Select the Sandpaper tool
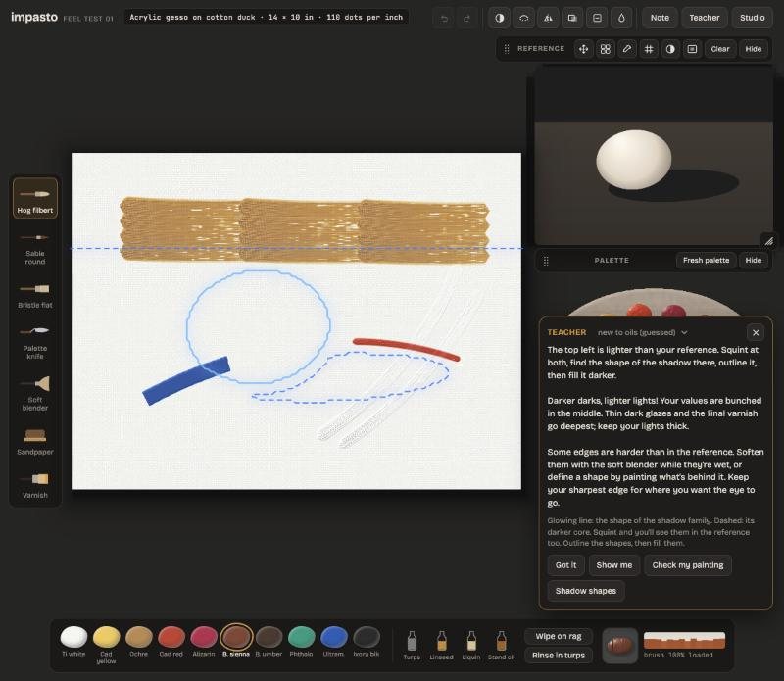Image resolution: width=784 pixels, height=681 pixels. [35, 442]
